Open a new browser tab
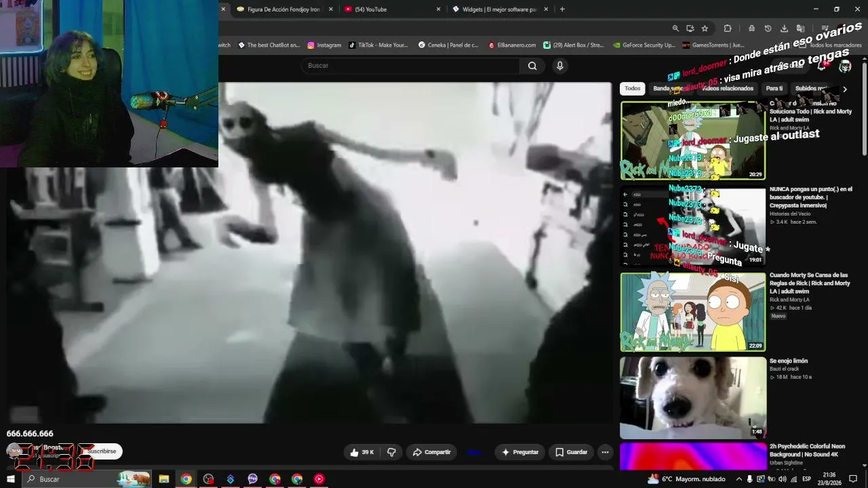 [562, 9]
